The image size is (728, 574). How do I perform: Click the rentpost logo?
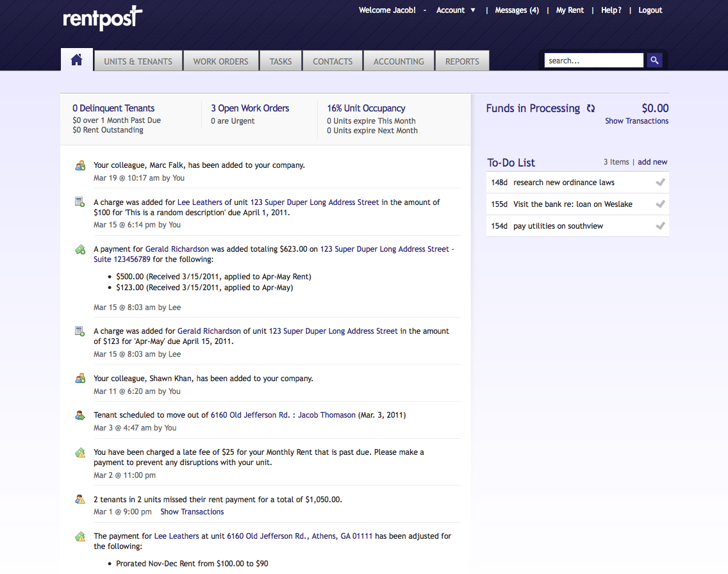(103, 18)
